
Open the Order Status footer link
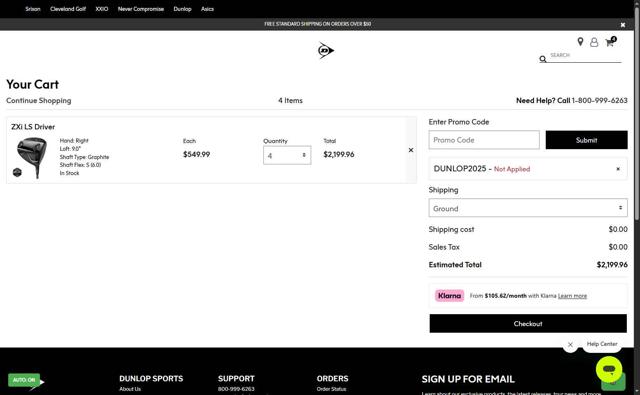(x=331, y=389)
